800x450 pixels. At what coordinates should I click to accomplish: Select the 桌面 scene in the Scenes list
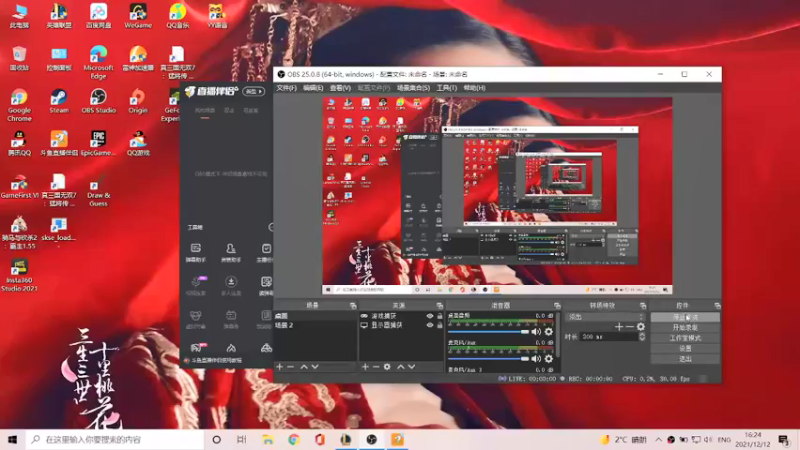(315, 316)
